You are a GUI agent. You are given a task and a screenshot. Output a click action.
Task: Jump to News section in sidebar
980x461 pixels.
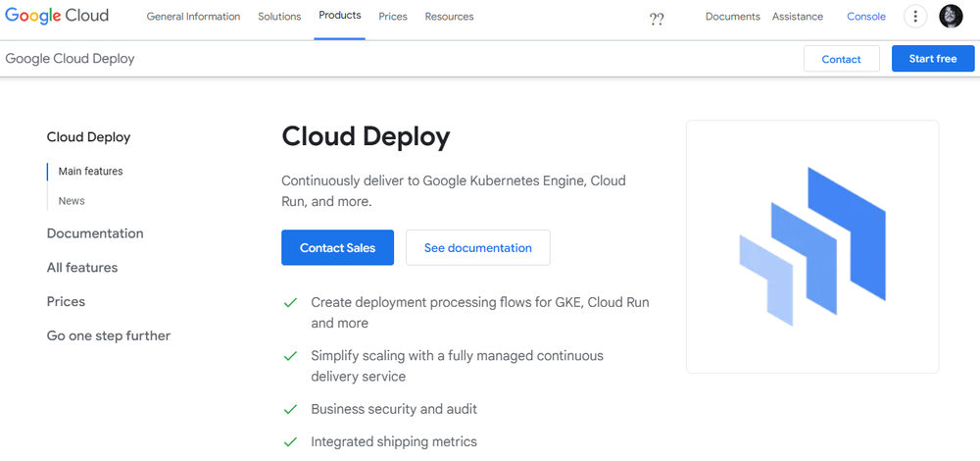(x=72, y=201)
